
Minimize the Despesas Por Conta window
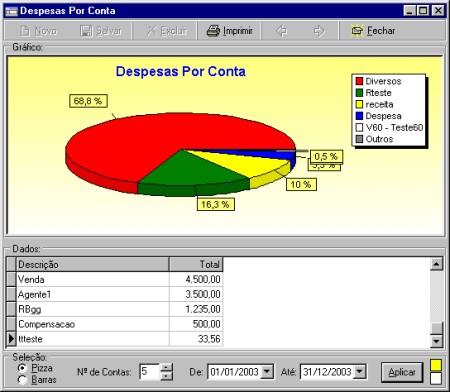coord(410,11)
